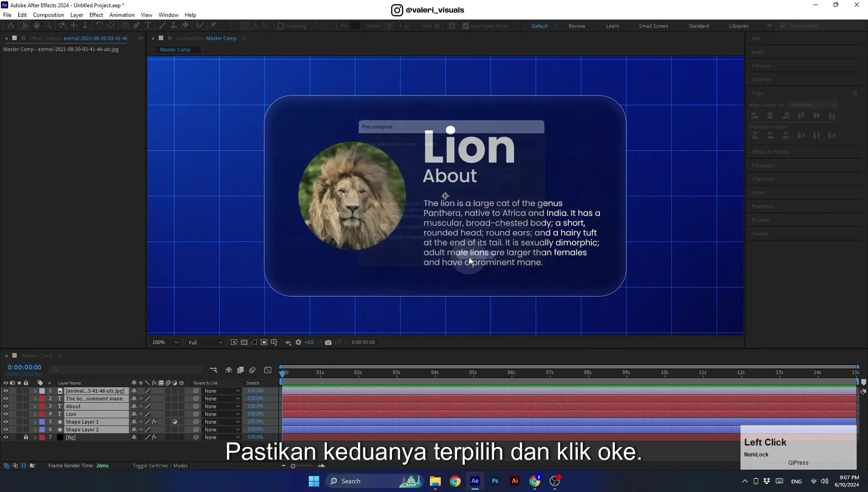Screen dimensions: 868x492
Task: Select the Puppet Pin tool
Action: click(x=213, y=26)
